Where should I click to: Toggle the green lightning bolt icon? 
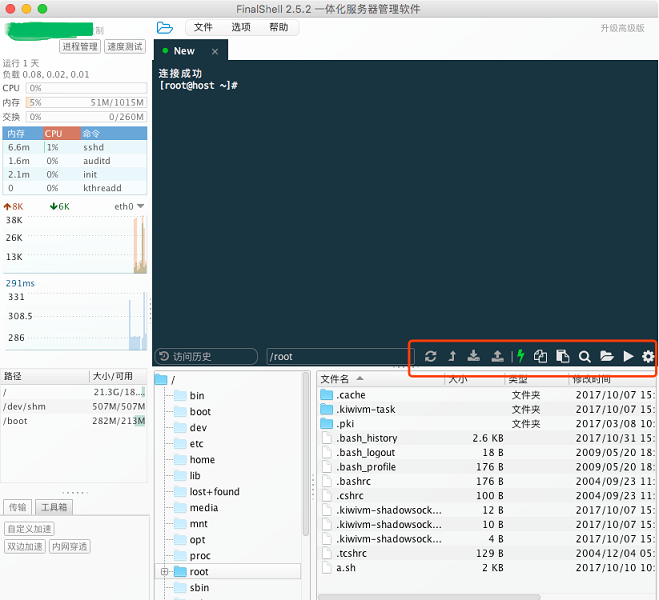(x=520, y=356)
